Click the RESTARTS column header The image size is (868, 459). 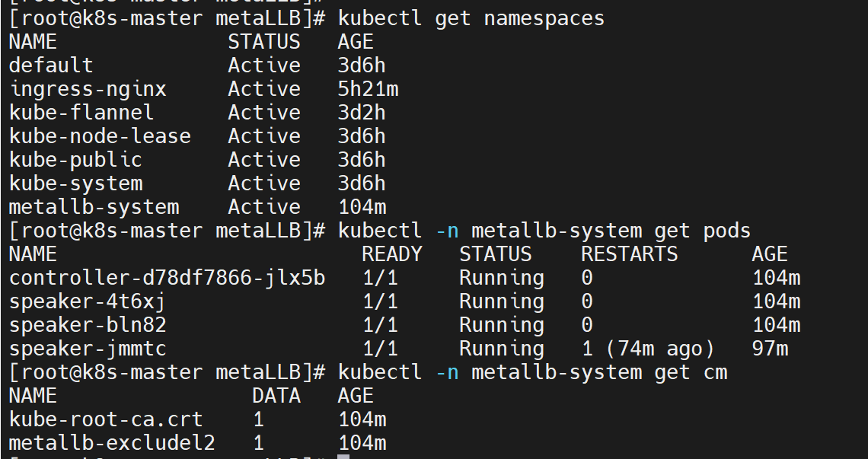pyautogui.click(x=630, y=254)
